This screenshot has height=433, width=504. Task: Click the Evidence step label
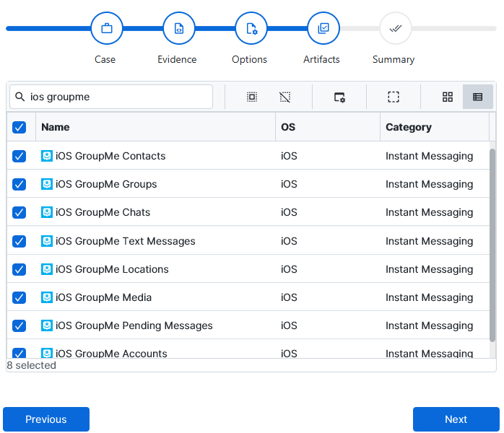pyautogui.click(x=177, y=59)
